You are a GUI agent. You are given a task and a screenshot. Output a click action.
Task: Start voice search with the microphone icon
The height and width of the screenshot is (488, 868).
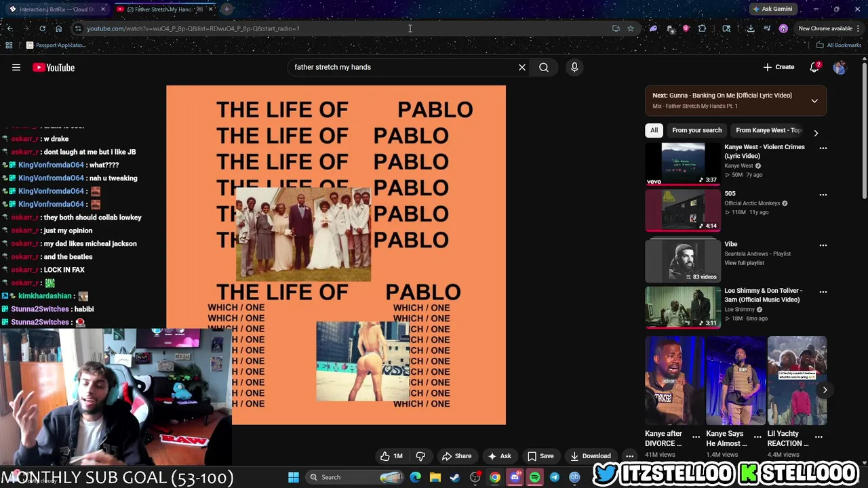point(574,67)
